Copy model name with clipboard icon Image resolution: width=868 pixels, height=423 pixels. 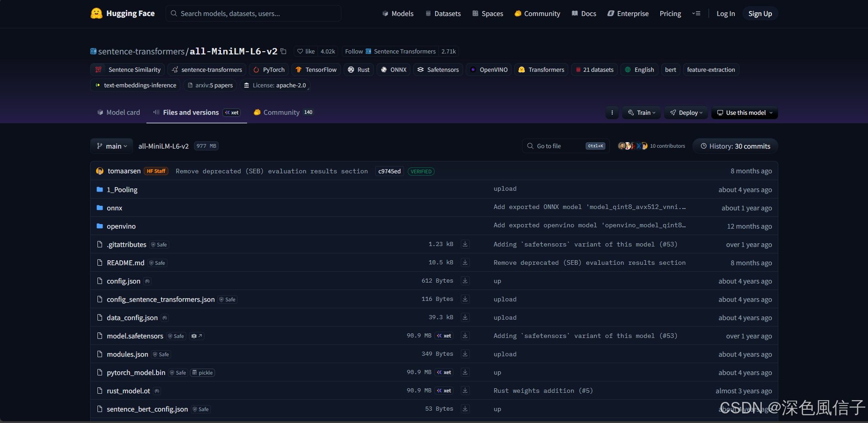pos(284,51)
